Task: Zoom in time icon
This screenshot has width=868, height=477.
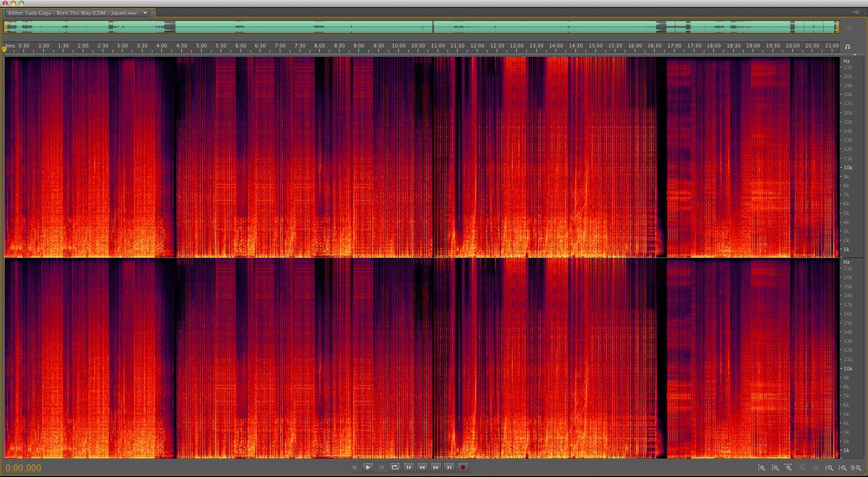Action: pos(789,468)
